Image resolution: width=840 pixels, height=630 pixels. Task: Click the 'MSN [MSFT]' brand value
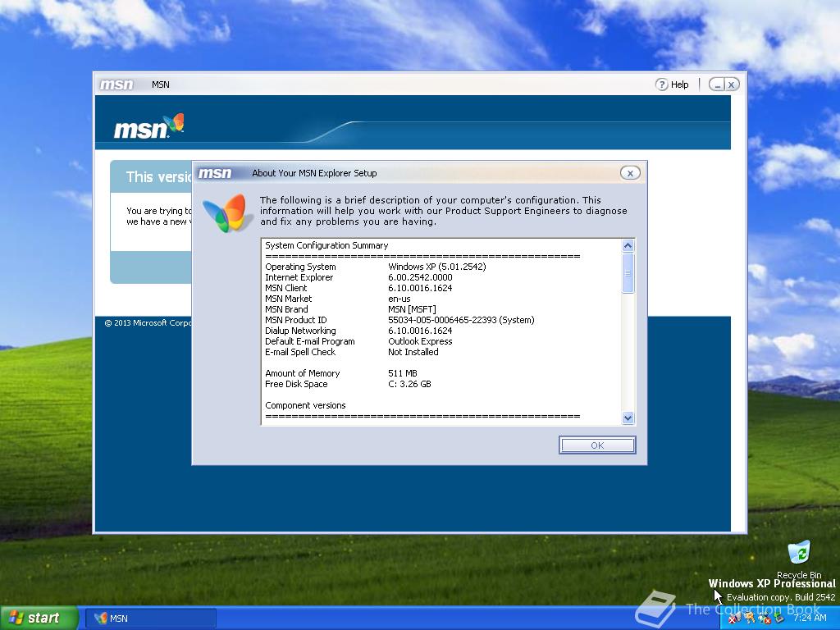[x=412, y=309]
